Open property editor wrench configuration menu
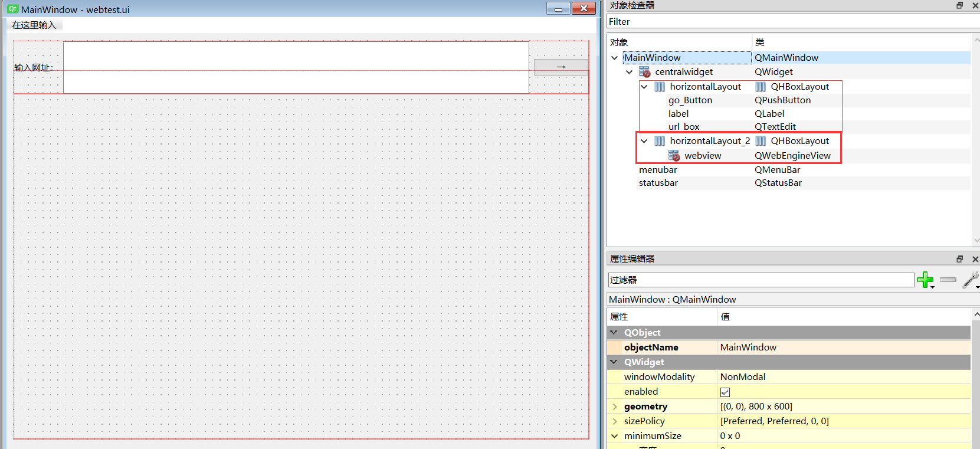The width and height of the screenshot is (980, 449). (971, 280)
